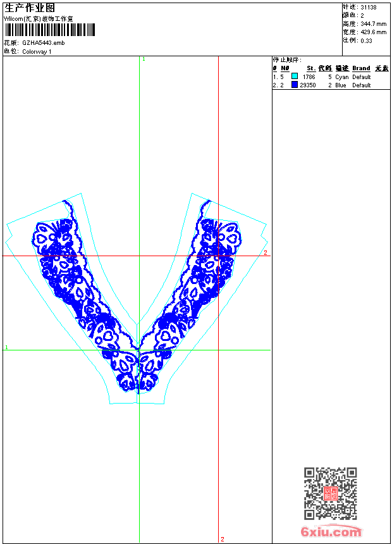Select the Blue description cell
This screenshot has height=544, width=392.
pos(341,85)
